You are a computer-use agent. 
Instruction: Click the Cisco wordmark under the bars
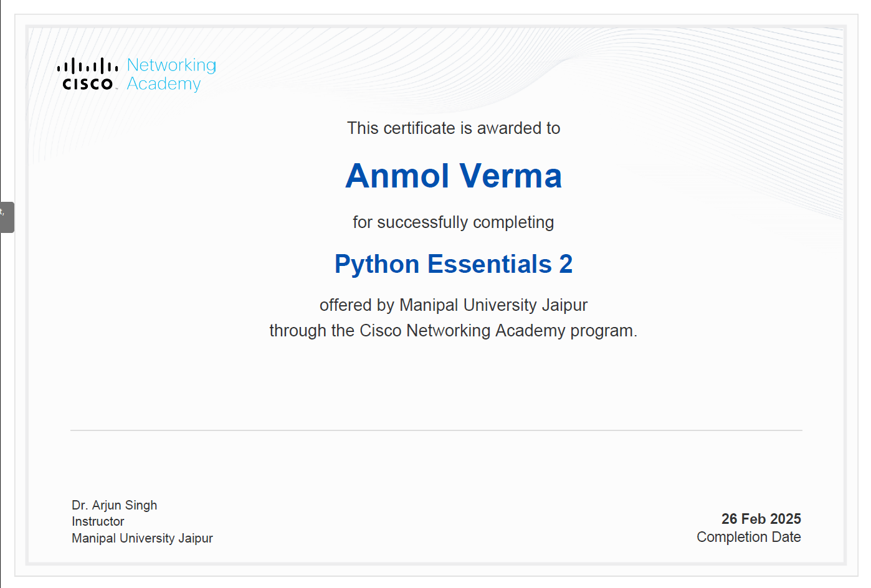pyautogui.click(x=88, y=84)
